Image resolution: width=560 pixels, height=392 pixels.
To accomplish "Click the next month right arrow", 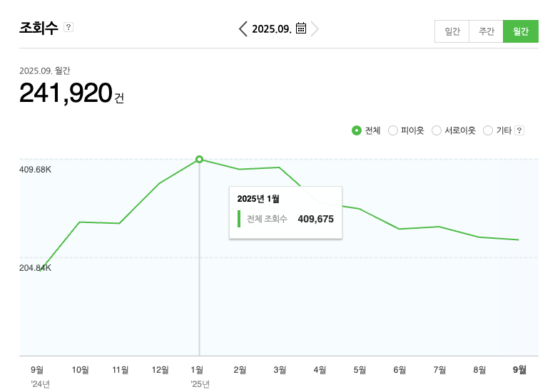I will click(315, 29).
